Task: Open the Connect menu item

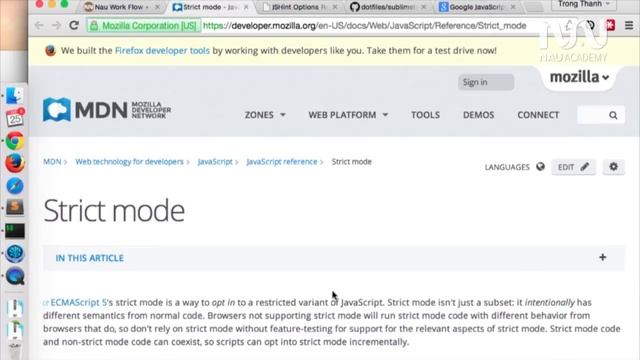Action: (x=538, y=115)
